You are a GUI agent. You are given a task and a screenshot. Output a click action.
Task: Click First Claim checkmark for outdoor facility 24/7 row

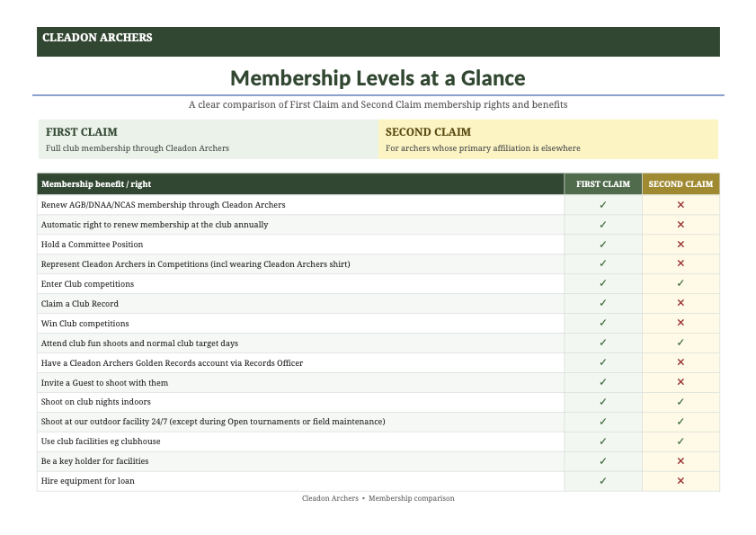pyautogui.click(x=602, y=422)
